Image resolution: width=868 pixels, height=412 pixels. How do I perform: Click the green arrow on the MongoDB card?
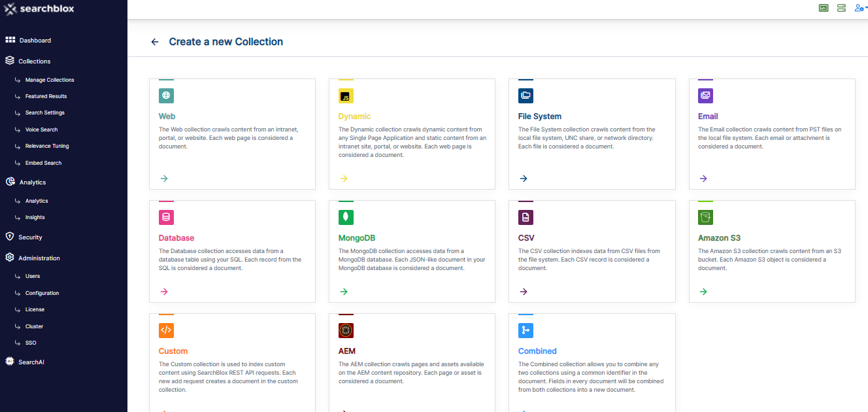click(x=344, y=292)
